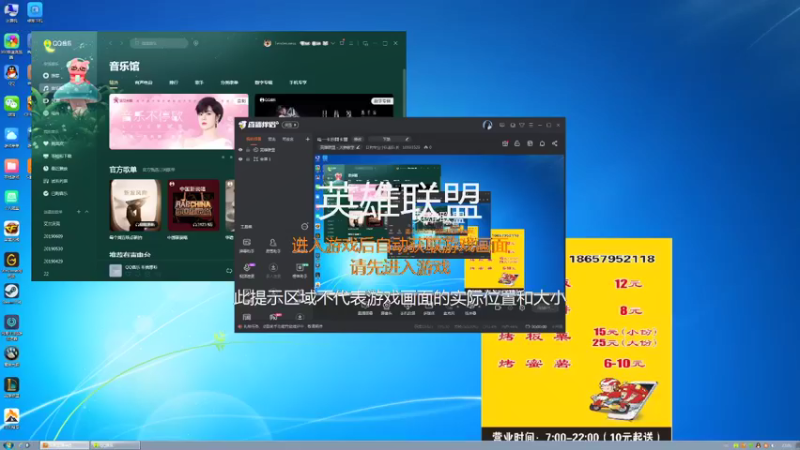Open the pink 音乐不停歇 banner
Screen dimensions: 800x450
(x=179, y=121)
